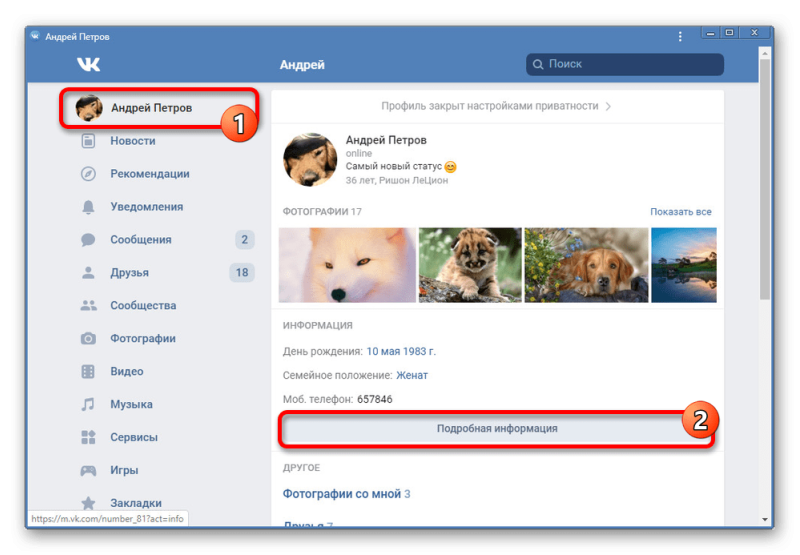Screen dimensions: 800x555
Task: Click the Сообщения speech bubble icon
Action: (x=88, y=240)
